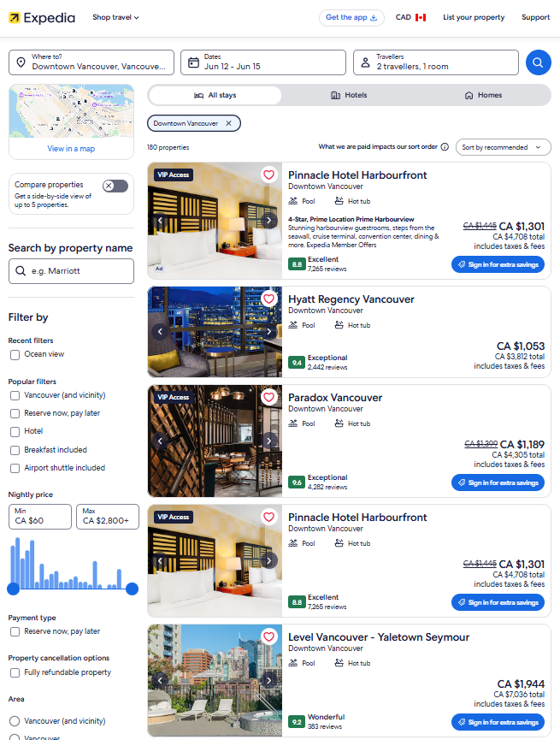Tick the Fully refundable property checkbox

(x=15, y=672)
